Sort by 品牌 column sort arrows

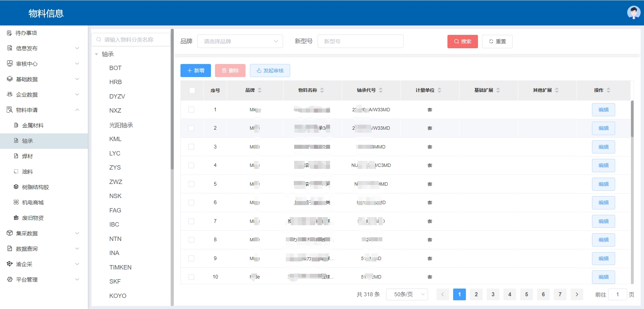[260, 90]
